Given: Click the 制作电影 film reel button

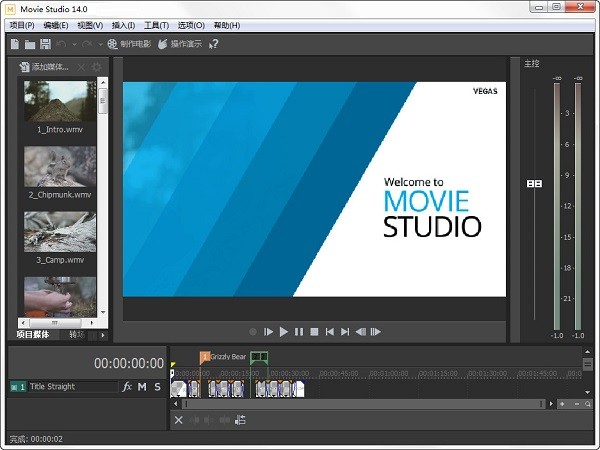Looking at the screenshot, I should (x=128, y=44).
